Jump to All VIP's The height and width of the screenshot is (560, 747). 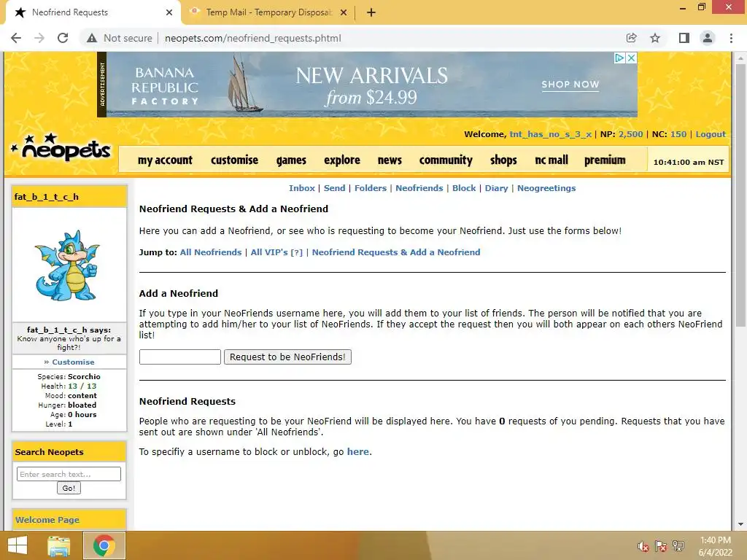pyautogui.click(x=269, y=252)
